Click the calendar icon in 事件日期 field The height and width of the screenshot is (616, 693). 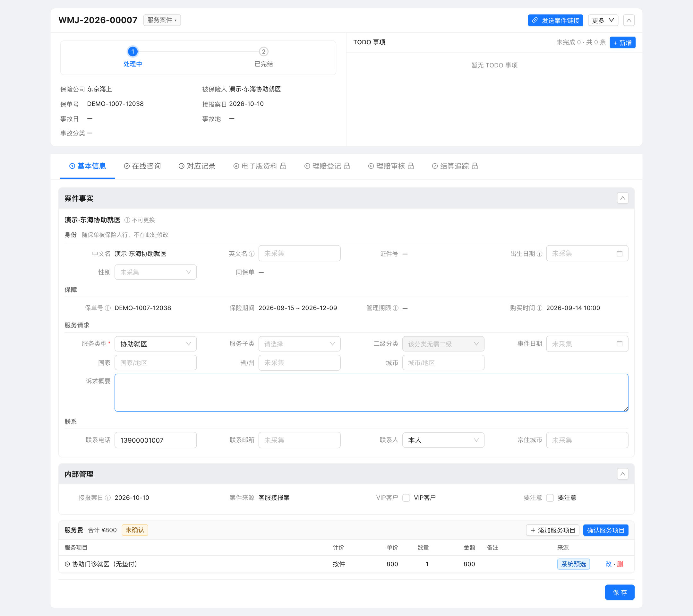coord(620,344)
